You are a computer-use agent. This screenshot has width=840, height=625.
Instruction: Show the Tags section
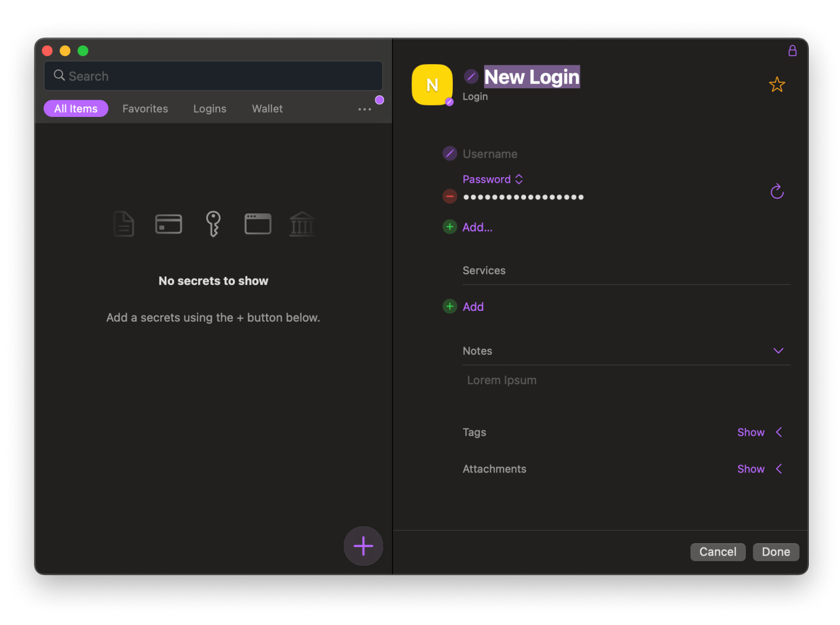click(x=751, y=432)
